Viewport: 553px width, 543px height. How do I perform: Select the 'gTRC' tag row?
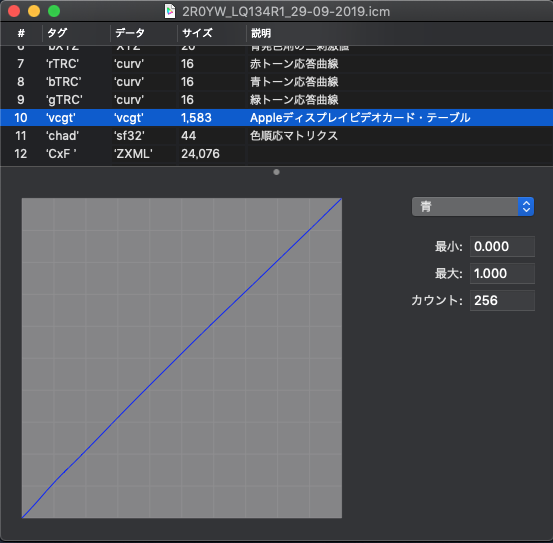click(276, 100)
